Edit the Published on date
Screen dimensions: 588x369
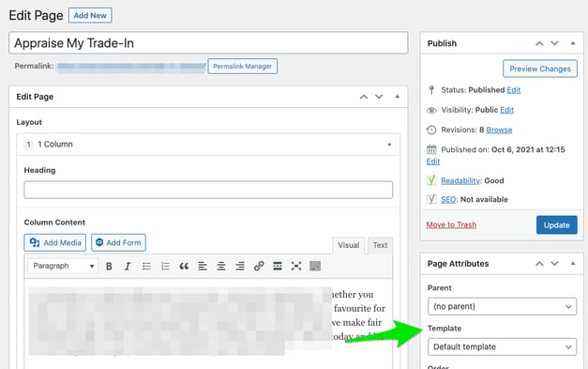click(x=433, y=161)
